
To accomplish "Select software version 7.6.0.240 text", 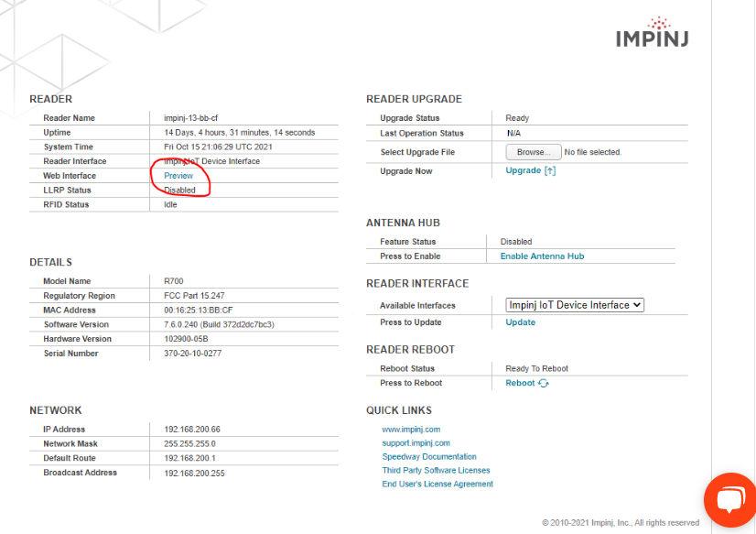I will [219, 324].
